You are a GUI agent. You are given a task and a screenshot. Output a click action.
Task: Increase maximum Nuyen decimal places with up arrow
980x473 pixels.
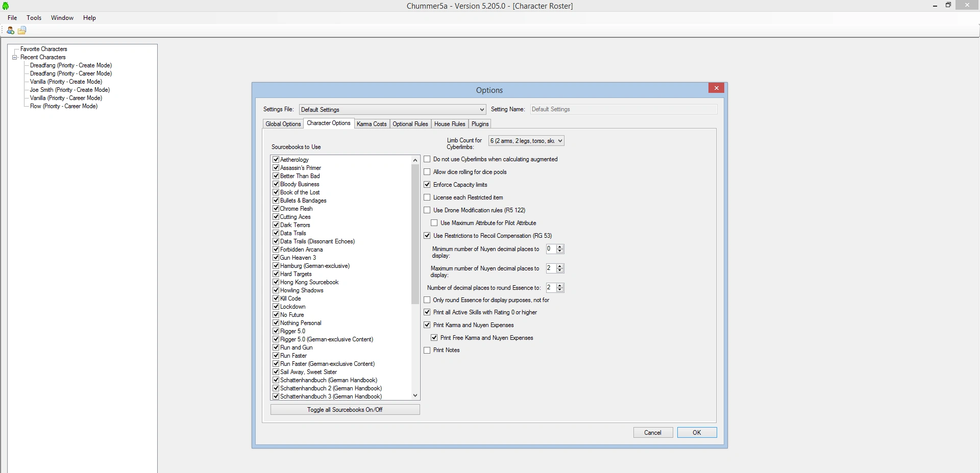[560, 266]
